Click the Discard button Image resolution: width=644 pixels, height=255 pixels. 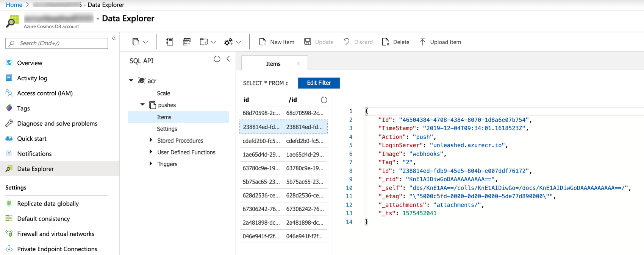coord(358,42)
